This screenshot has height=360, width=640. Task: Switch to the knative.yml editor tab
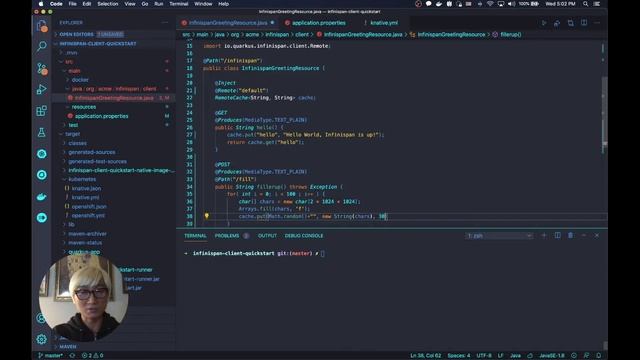[384, 23]
